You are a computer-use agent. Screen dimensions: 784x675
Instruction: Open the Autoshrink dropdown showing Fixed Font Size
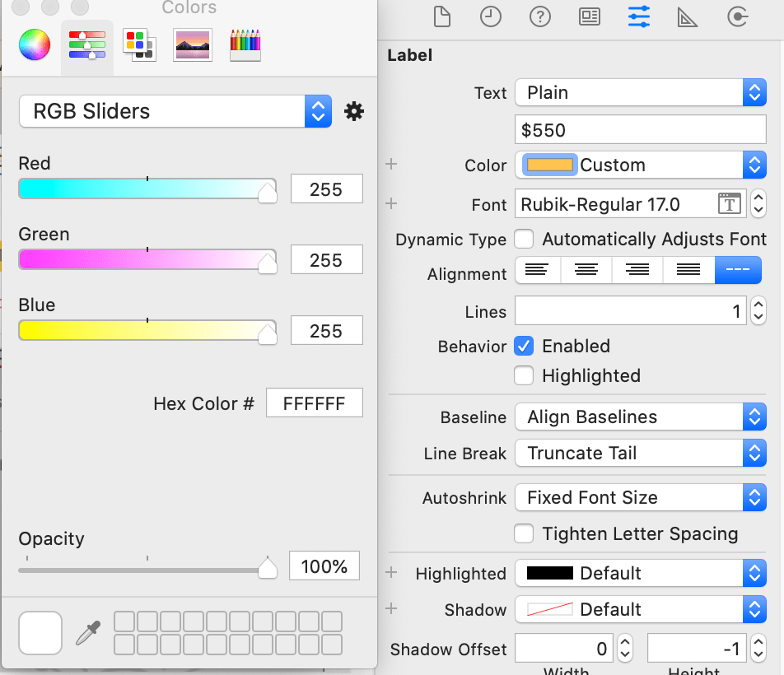click(641, 497)
